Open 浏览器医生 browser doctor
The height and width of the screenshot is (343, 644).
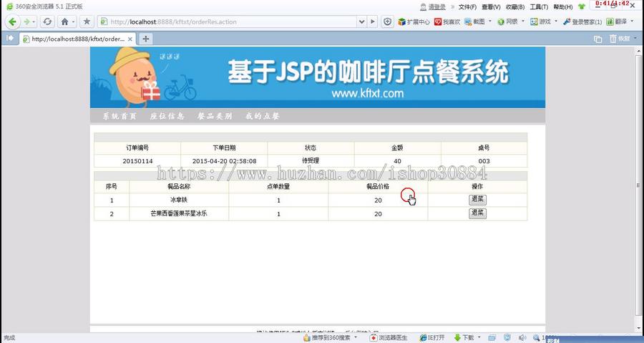point(389,338)
